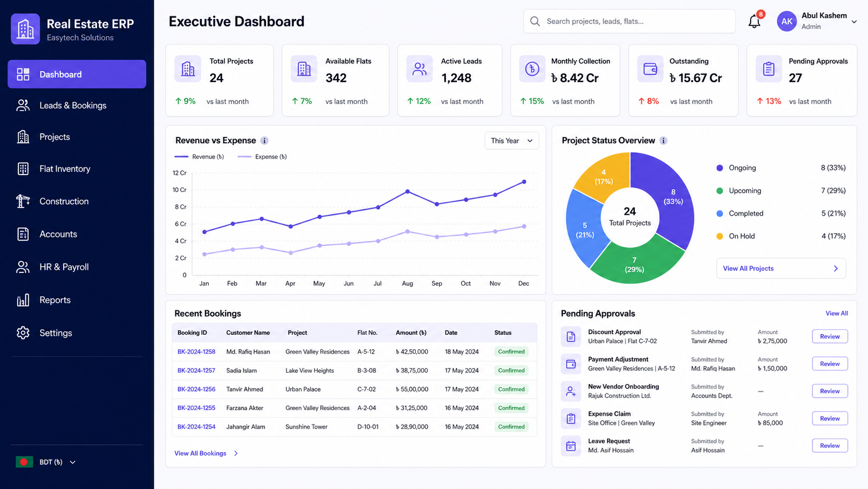Open the notifications bell icon
The width and height of the screenshot is (868, 489).
(754, 21)
